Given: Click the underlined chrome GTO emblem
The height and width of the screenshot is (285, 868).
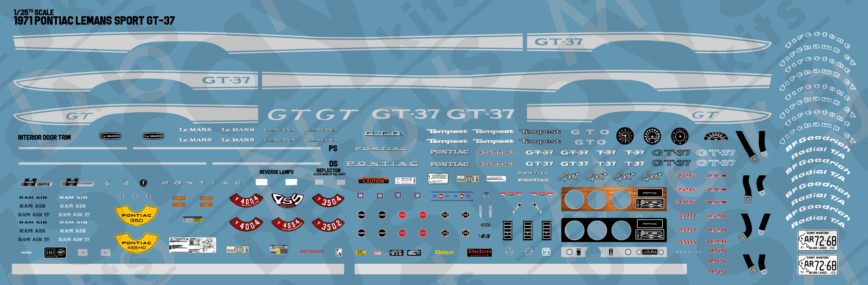Looking at the screenshot, I should 383,134.
